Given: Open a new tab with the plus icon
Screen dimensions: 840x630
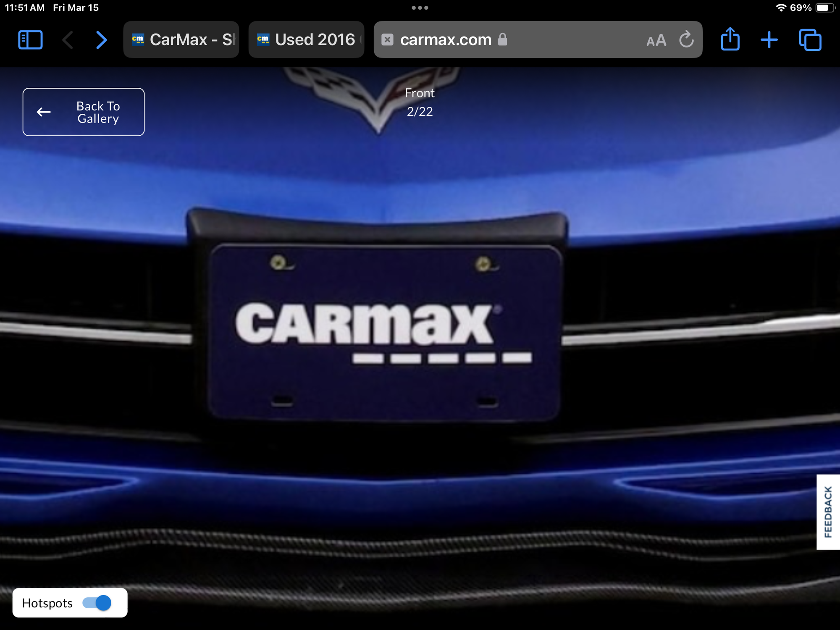Looking at the screenshot, I should 769,39.
